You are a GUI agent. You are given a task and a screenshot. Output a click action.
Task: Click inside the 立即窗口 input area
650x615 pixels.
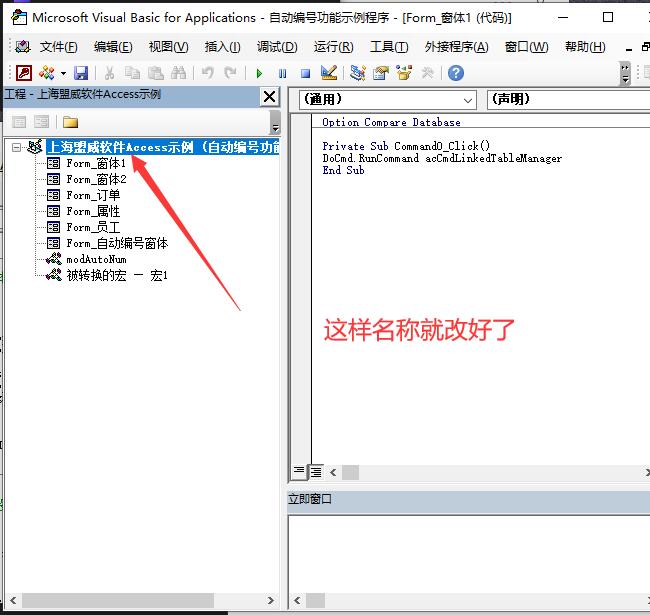point(469,553)
